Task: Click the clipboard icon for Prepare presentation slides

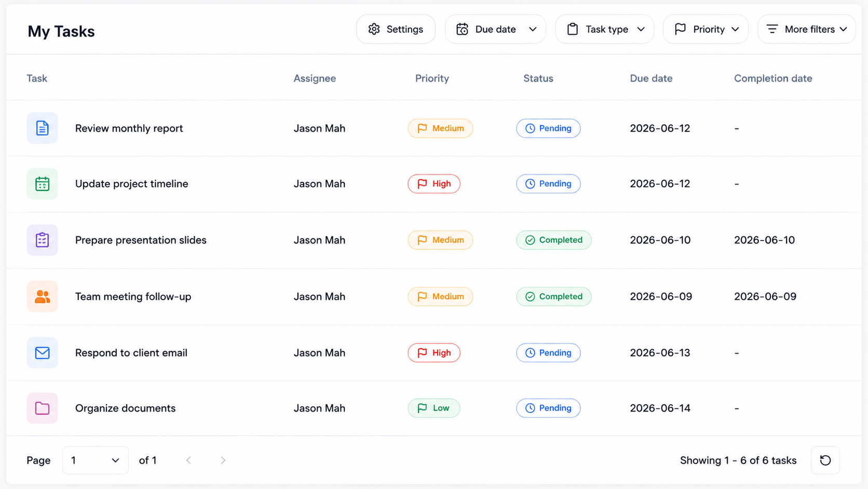Action: pos(42,240)
